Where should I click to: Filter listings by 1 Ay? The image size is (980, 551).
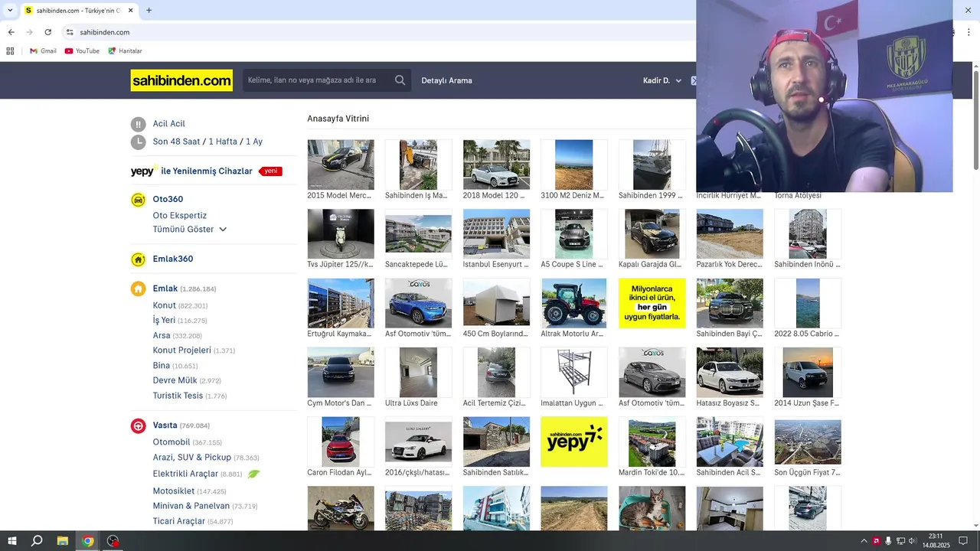pyautogui.click(x=254, y=142)
